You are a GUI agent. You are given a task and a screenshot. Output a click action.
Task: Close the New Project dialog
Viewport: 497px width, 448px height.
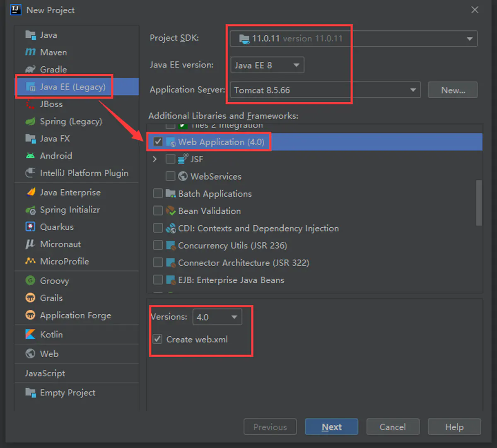pos(475,10)
